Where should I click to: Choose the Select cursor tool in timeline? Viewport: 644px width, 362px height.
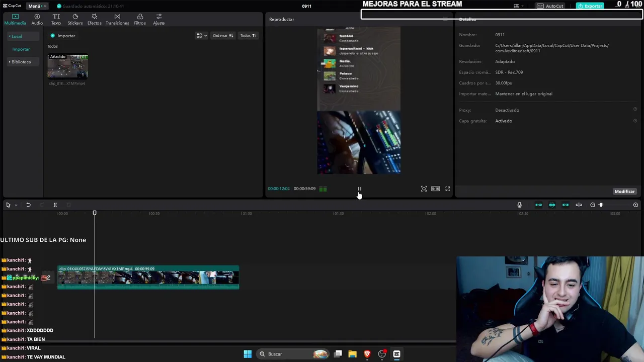click(8, 205)
